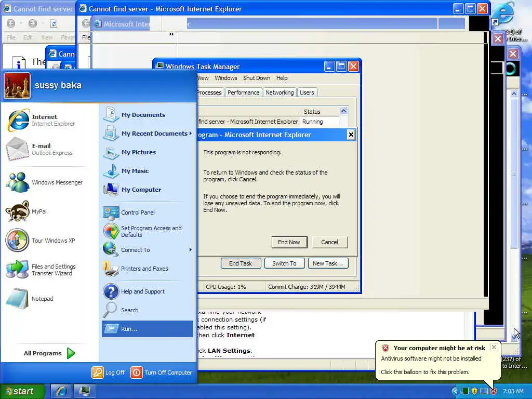Open Task Manager Shut Down menu
The height and width of the screenshot is (399, 532).
tap(257, 78)
